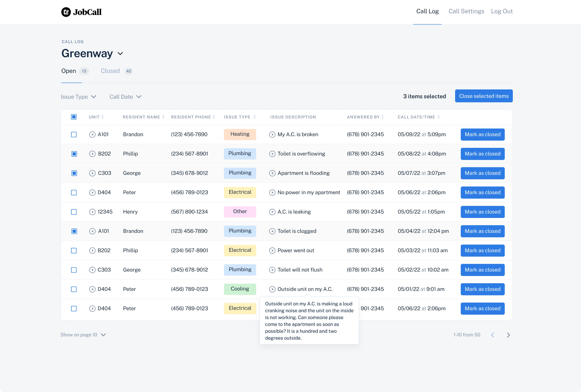Image resolution: width=581 pixels, height=392 pixels.
Task: Click the Close selected items button
Action: tap(484, 96)
